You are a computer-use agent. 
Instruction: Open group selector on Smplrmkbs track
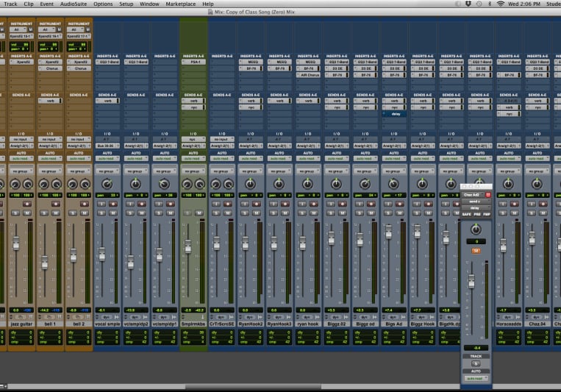(193, 171)
